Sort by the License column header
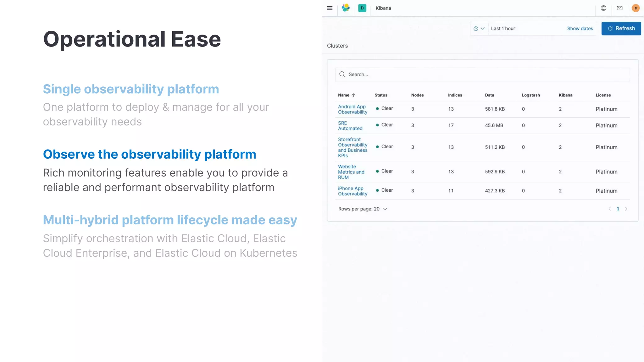The image size is (644, 362). point(603,95)
